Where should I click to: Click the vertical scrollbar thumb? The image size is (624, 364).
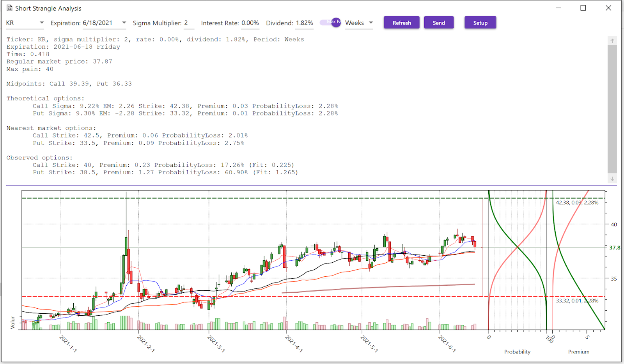click(612, 109)
